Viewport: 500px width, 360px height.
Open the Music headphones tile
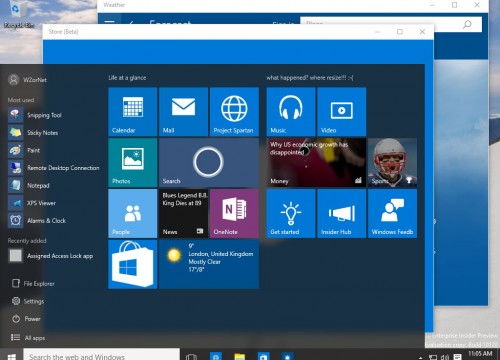click(x=291, y=112)
